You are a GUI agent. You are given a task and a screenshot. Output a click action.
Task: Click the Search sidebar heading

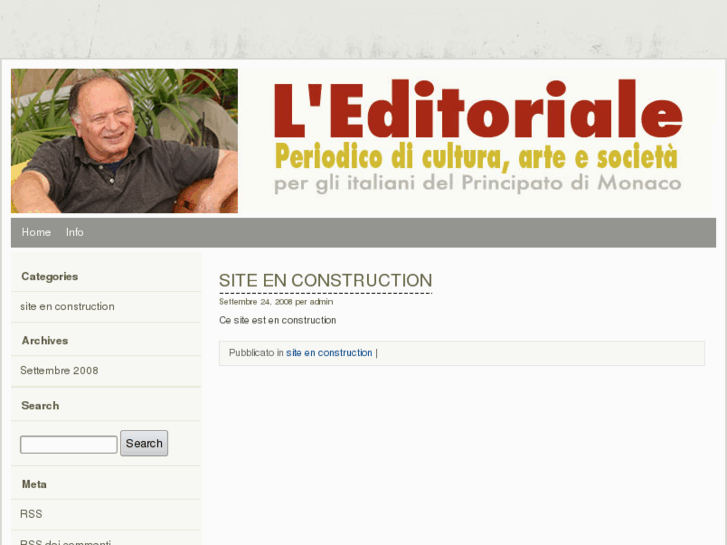pos(40,405)
